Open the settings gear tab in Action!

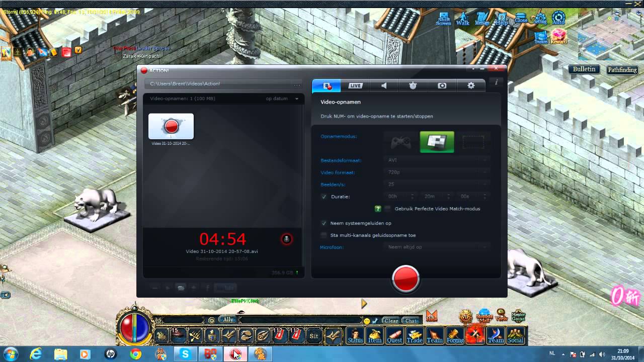[471, 85]
